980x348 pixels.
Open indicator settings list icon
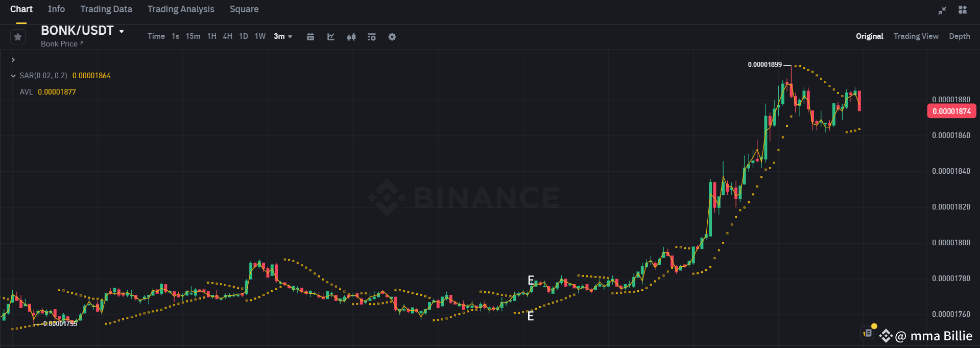click(371, 36)
